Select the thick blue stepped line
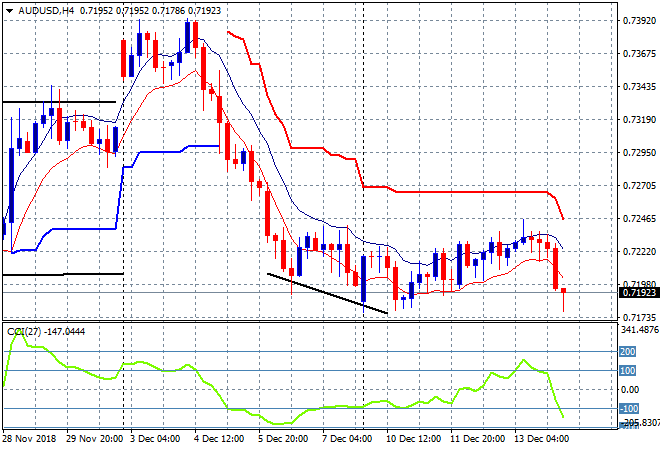The image size is (660, 450). coord(84,229)
